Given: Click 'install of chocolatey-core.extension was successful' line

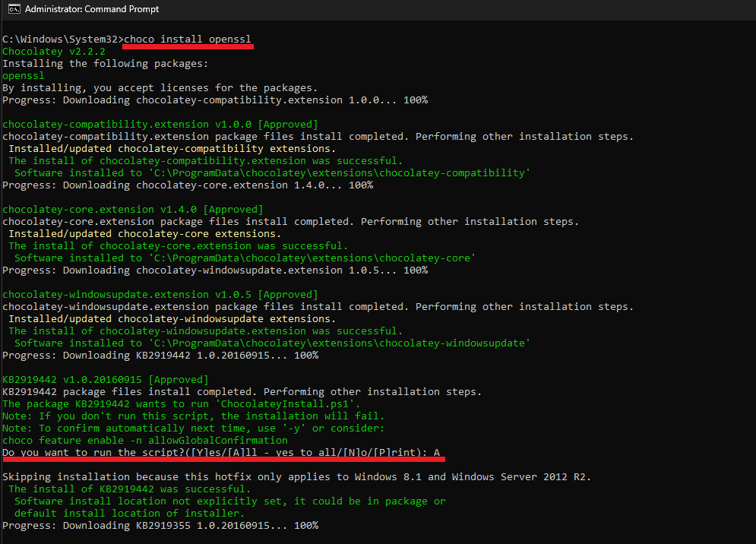Looking at the screenshot, I should [x=179, y=246].
